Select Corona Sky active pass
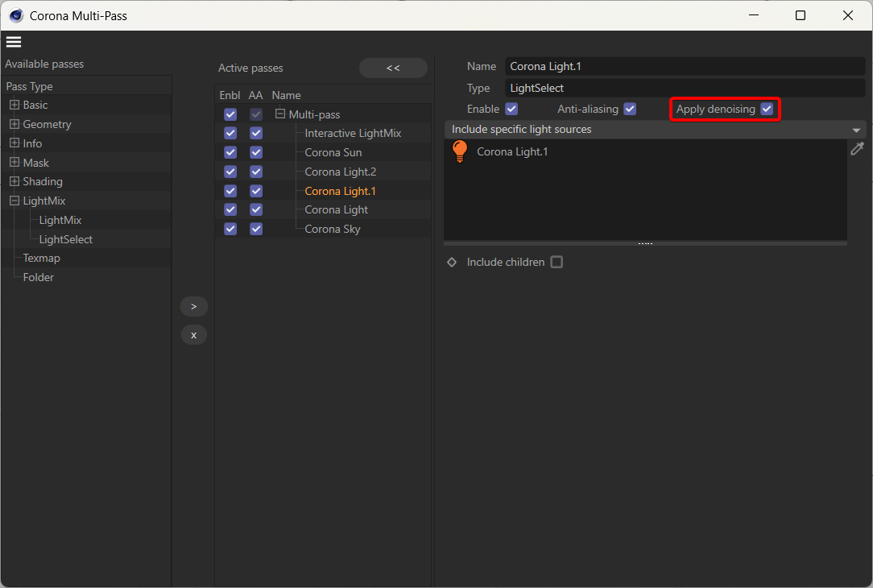The height and width of the screenshot is (588, 873). pos(333,229)
